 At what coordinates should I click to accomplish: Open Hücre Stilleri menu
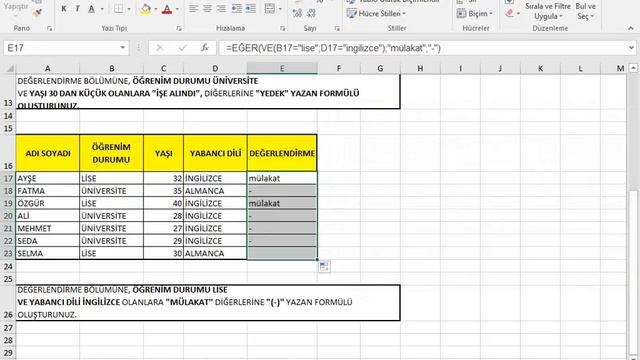click(376, 13)
